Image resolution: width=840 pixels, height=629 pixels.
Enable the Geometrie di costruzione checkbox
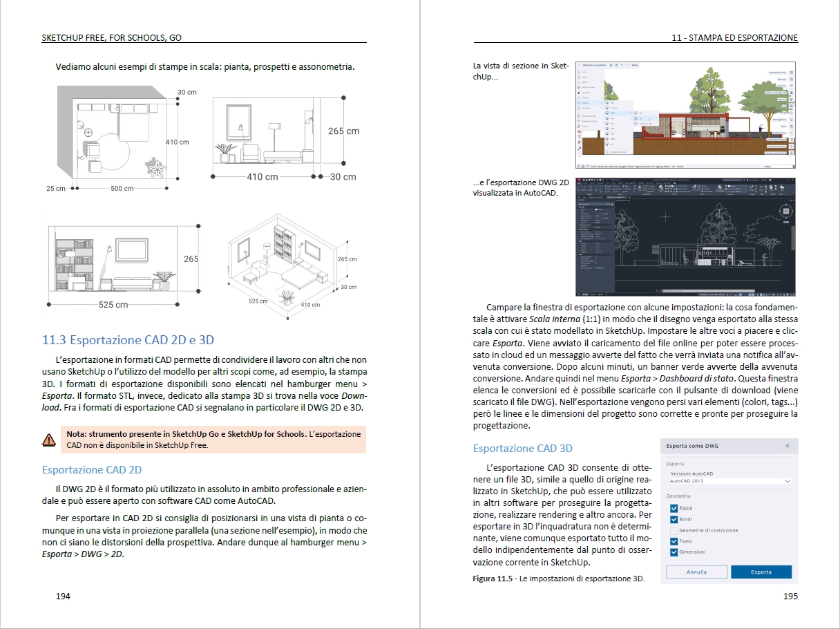point(674,530)
